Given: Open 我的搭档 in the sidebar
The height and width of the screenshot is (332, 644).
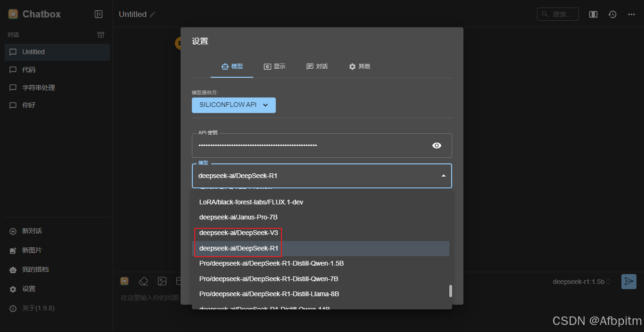Looking at the screenshot, I should tap(57, 270).
